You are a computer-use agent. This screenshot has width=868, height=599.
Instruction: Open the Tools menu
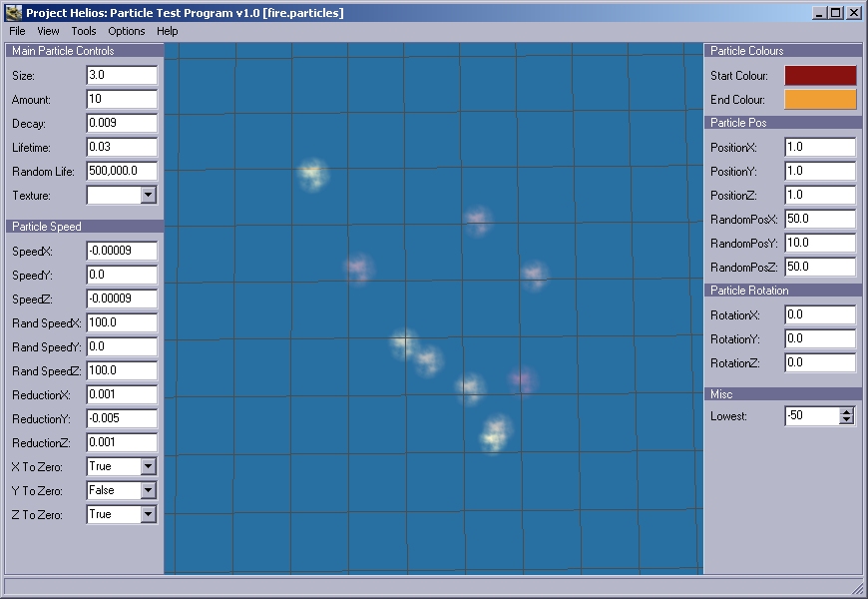pyautogui.click(x=84, y=31)
